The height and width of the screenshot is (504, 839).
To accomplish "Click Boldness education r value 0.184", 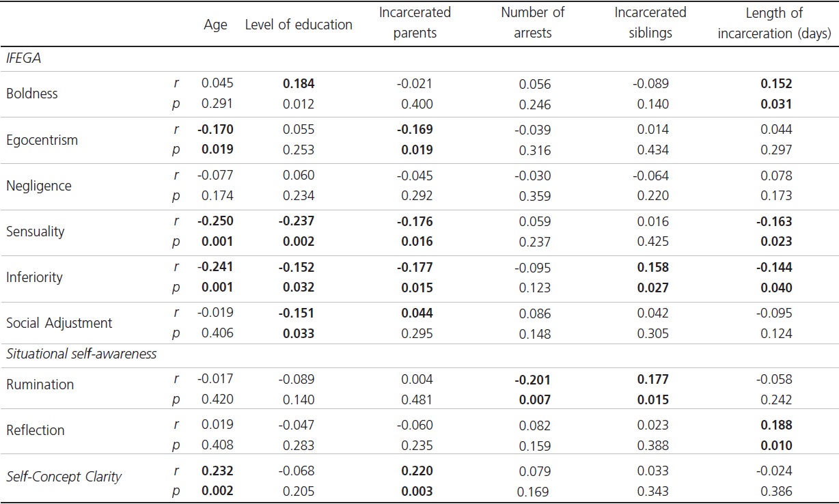I will coord(299,84).
